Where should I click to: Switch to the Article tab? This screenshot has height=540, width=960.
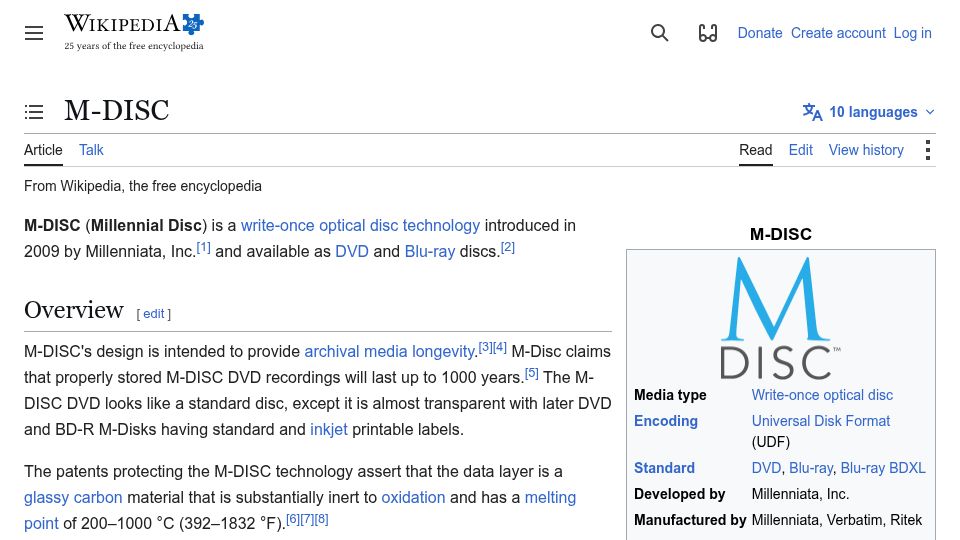(x=43, y=150)
